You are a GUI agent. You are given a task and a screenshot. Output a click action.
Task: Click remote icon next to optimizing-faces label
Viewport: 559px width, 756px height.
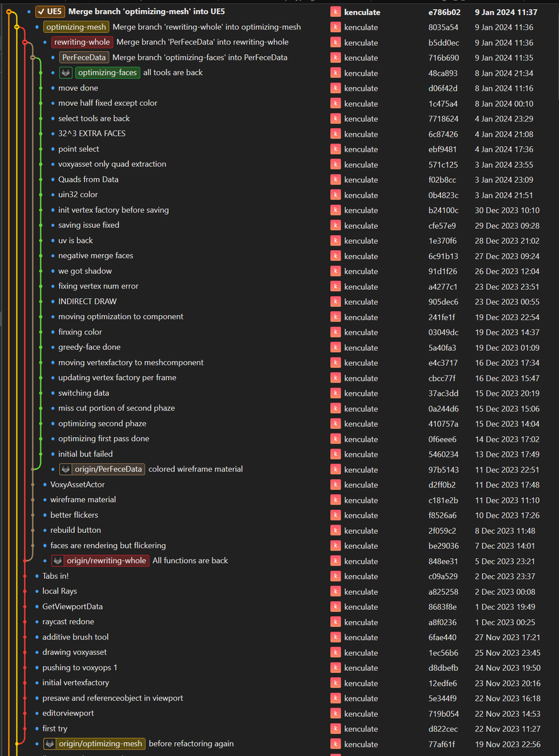pyautogui.click(x=66, y=72)
